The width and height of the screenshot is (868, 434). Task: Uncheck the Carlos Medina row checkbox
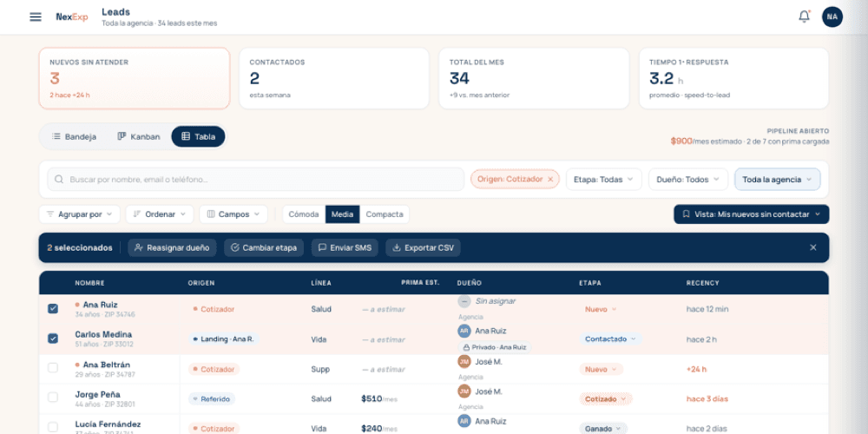tap(53, 339)
